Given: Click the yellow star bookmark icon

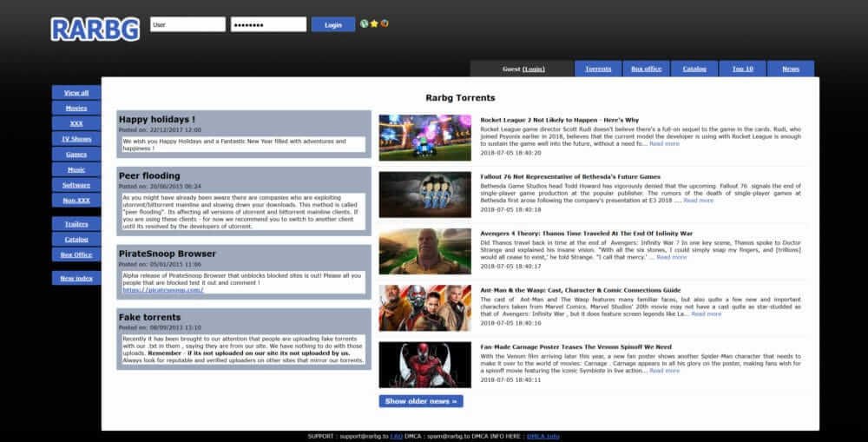Looking at the screenshot, I should [x=374, y=23].
